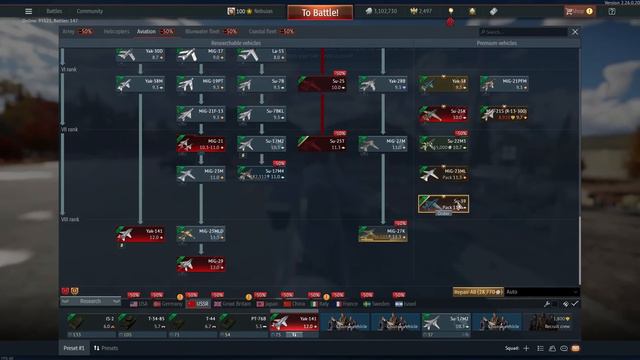640x360 pixels.
Task: Close the research tree window
Action: pos(575,32)
